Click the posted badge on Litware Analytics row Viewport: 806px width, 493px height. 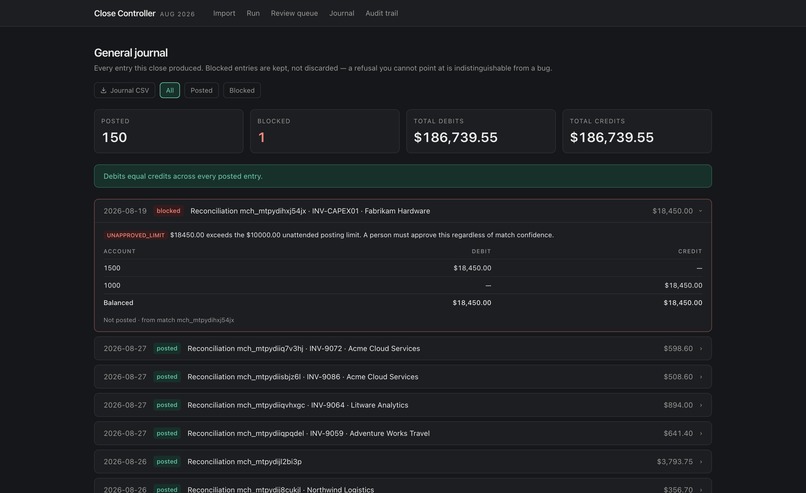pos(167,405)
